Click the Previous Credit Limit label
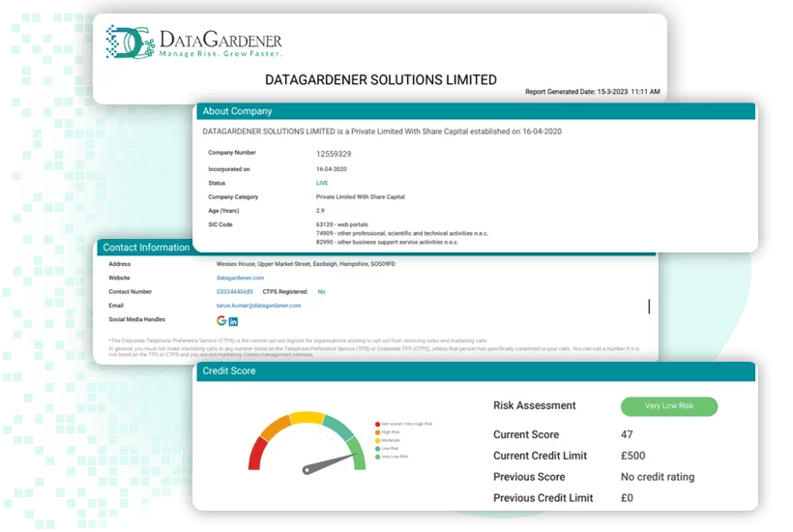This screenshot has height=532, width=793. coord(543,498)
